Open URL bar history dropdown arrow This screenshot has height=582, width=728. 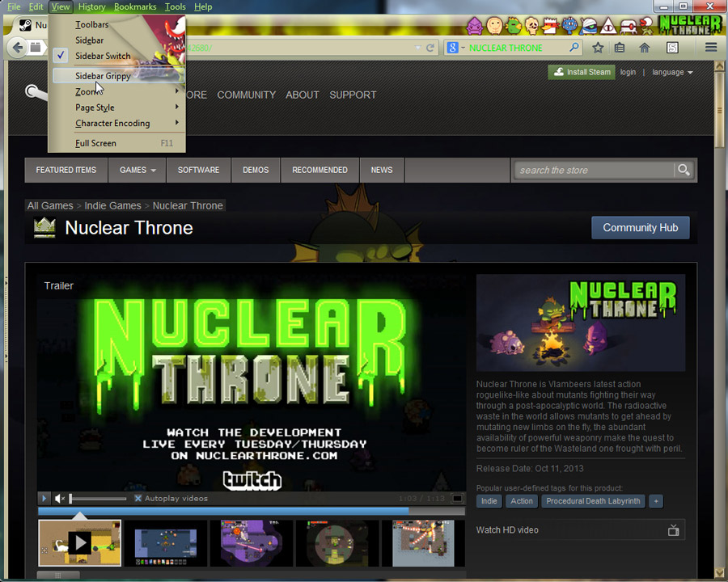pos(418,48)
